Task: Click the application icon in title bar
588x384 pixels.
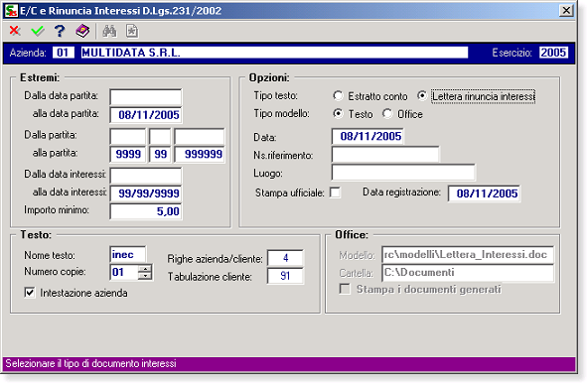Action: pos(11,11)
